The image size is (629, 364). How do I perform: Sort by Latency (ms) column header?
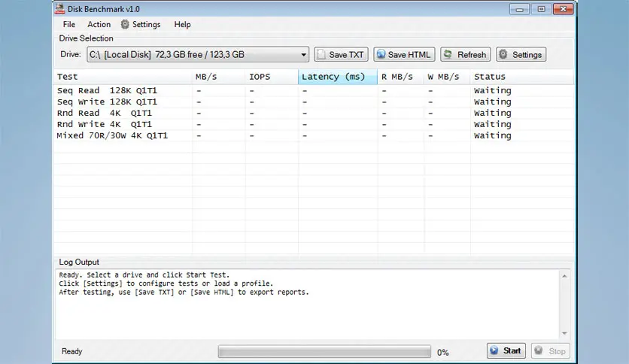[338, 77]
